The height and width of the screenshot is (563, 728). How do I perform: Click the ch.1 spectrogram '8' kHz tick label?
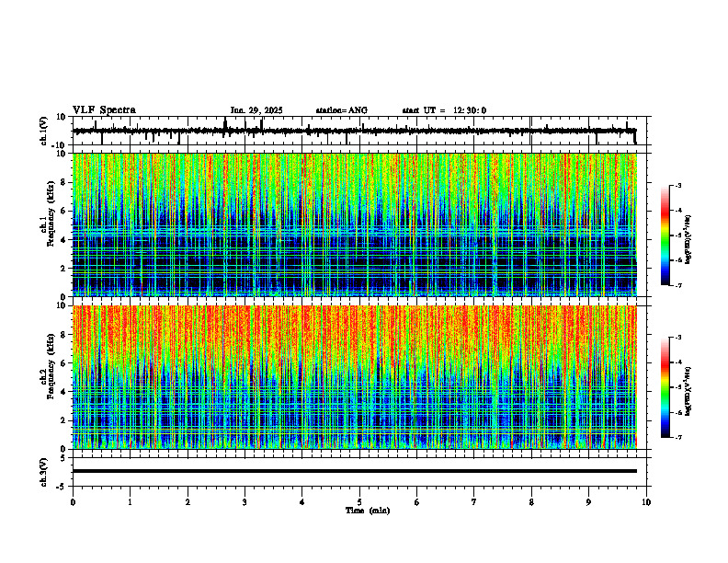(x=65, y=182)
